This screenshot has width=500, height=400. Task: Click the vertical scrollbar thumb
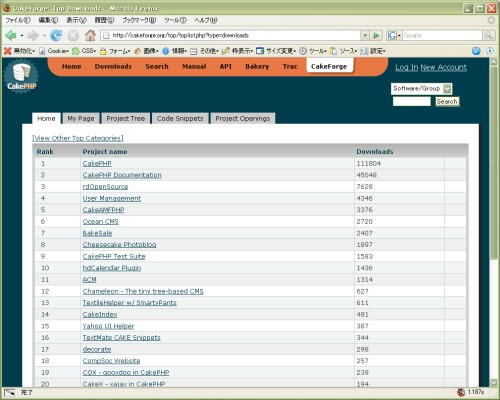pyautogui.click(x=494, y=163)
